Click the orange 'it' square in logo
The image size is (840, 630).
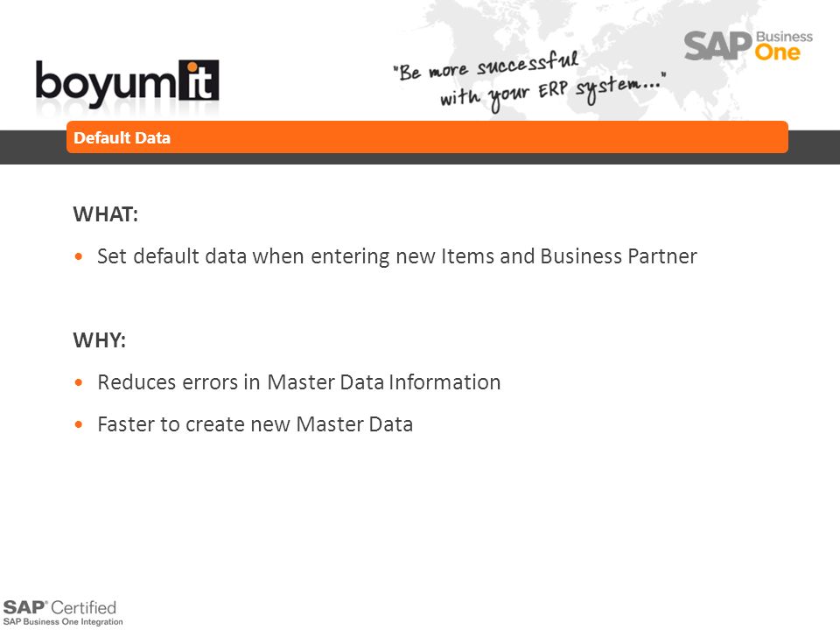coord(199,80)
